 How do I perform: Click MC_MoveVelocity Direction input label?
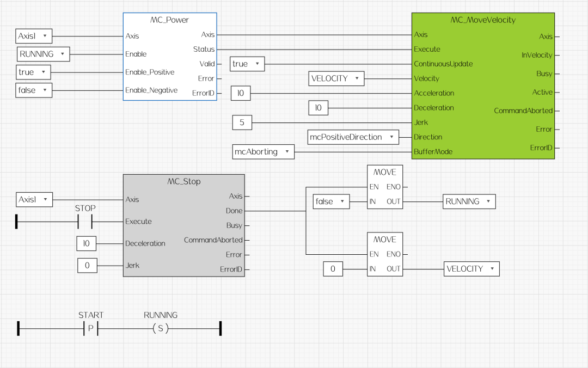(428, 137)
